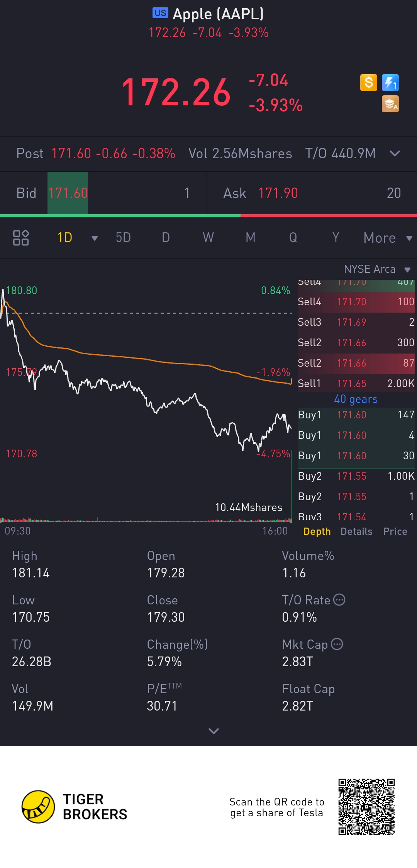Select Sell2 171.66 row with 300
The height and width of the screenshot is (868, 417).
coord(356,343)
